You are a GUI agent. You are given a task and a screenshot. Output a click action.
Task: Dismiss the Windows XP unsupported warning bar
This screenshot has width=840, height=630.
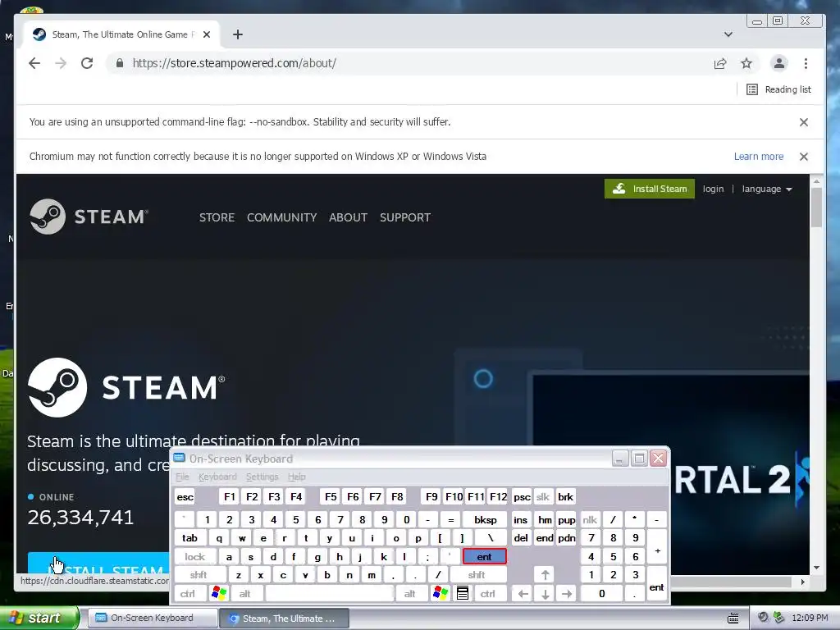coord(804,157)
